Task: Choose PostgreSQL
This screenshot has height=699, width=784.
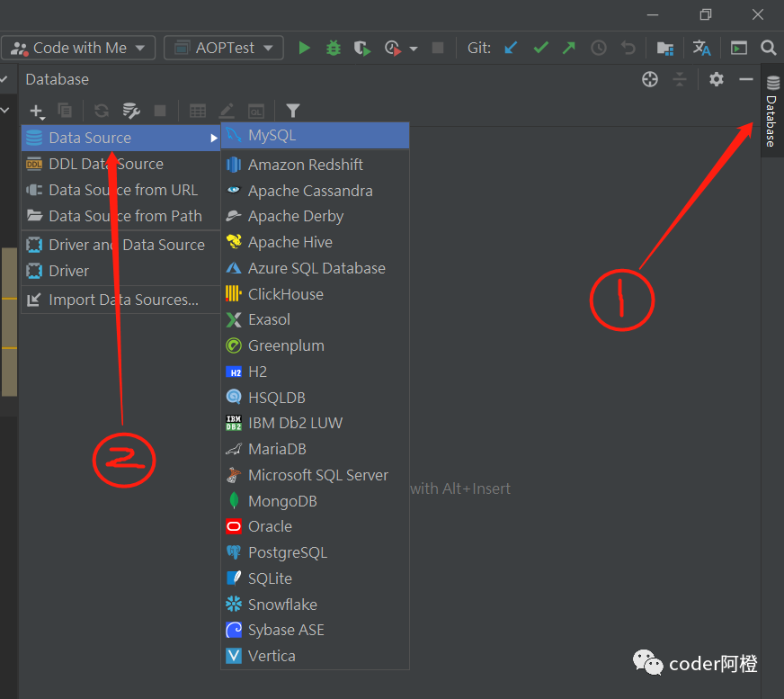Action: point(315,553)
